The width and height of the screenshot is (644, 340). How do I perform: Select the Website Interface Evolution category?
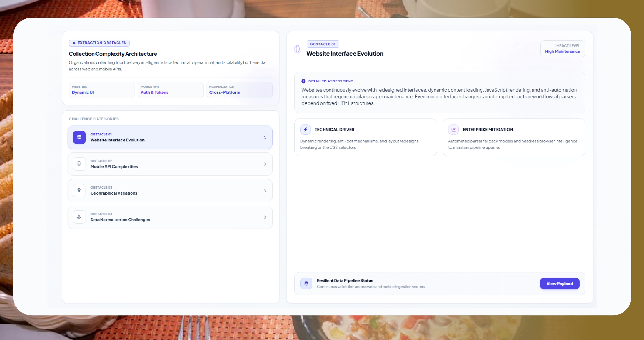tap(170, 137)
